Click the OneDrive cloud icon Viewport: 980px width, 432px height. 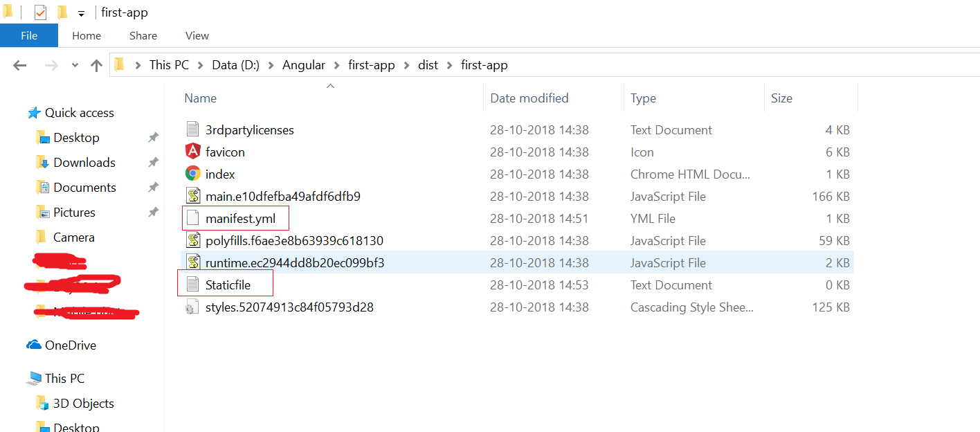[34, 345]
